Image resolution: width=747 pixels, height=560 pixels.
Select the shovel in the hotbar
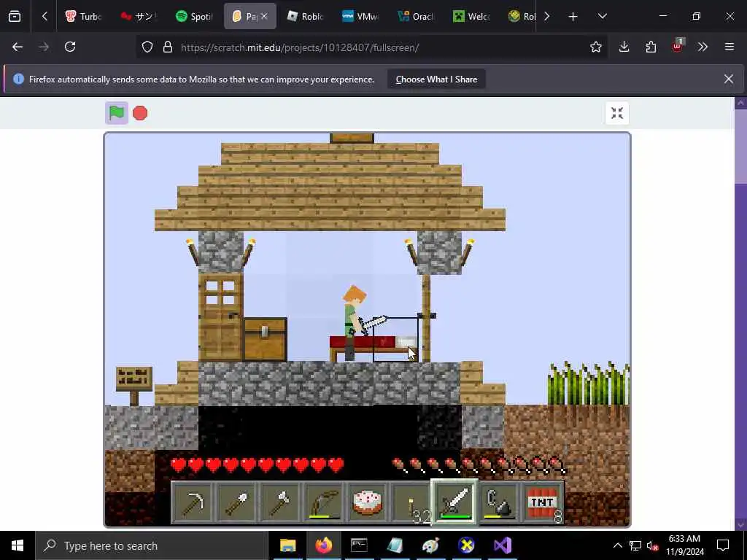[x=236, y=502]
